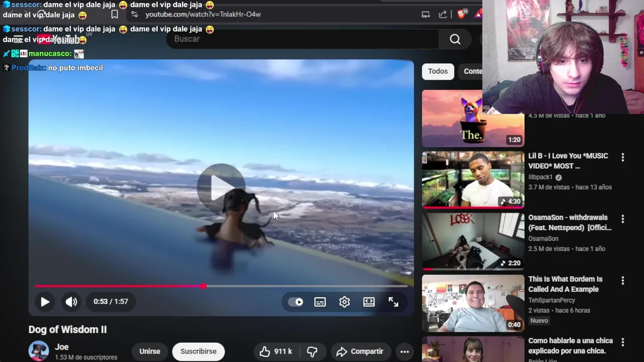Click the browser share icon
Viewport: 644px width, 362px height.
[x=443, y=14]
